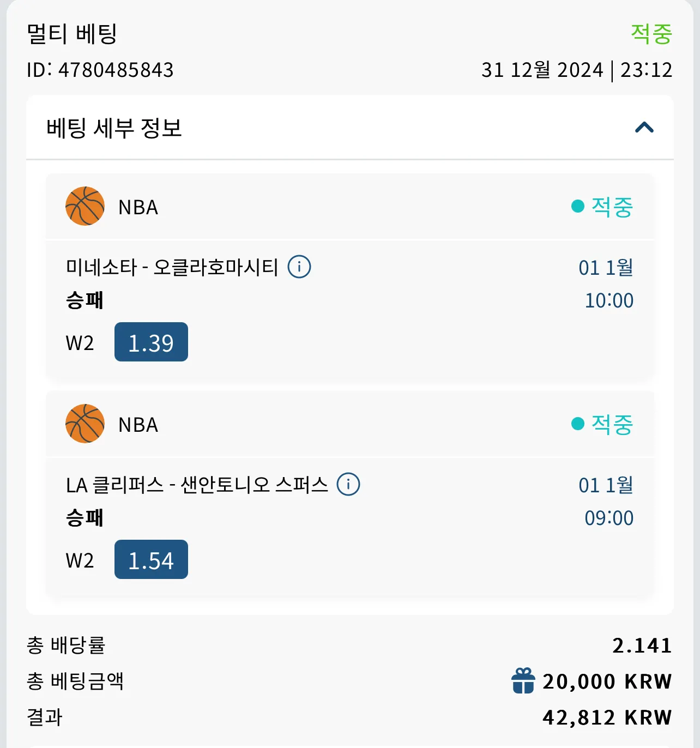Tap the basketball icon of first NBA bet
700x748 pixels.
[x=85, y=206]
